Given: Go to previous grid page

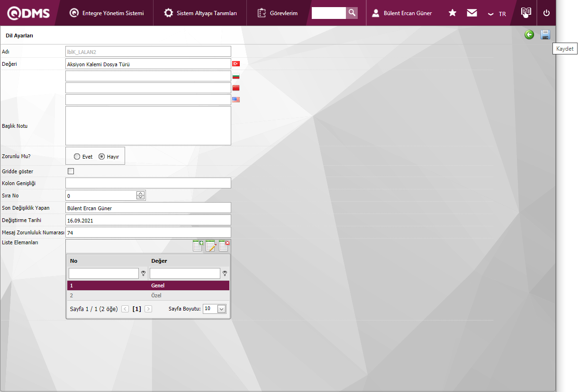Looking at the screenshot, I should (125, 309).
